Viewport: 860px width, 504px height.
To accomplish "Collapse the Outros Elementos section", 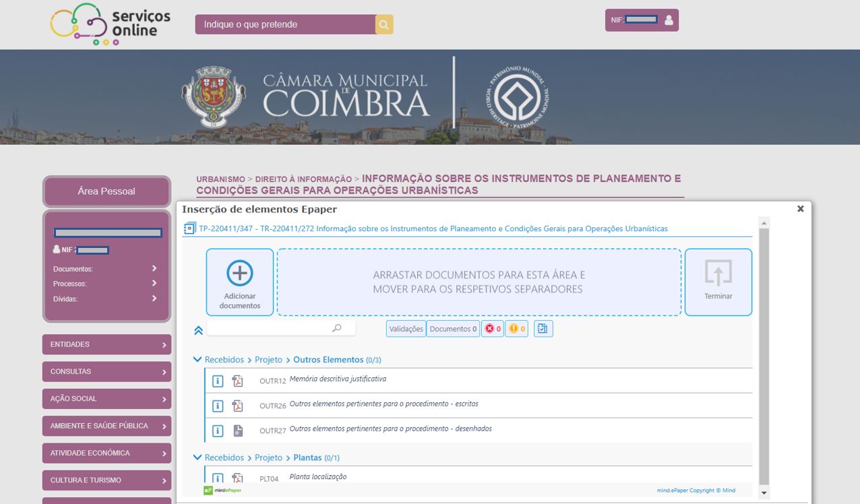I will tap(197, 359).
